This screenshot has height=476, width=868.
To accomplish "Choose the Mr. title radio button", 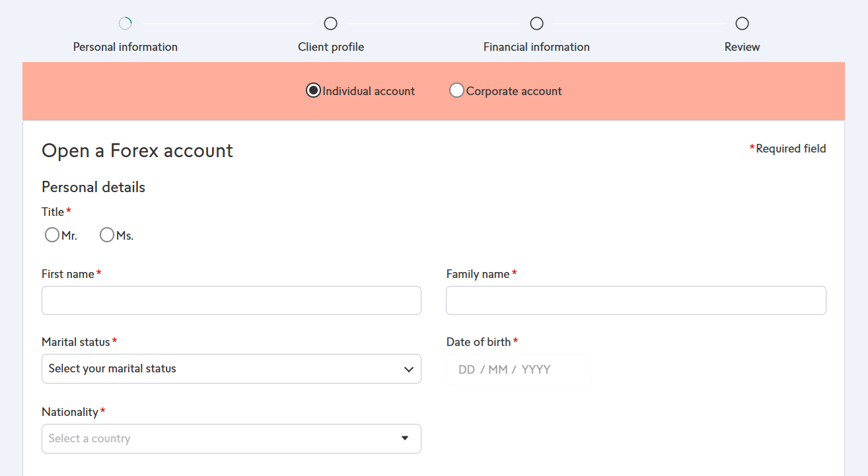I will [52, 235].
